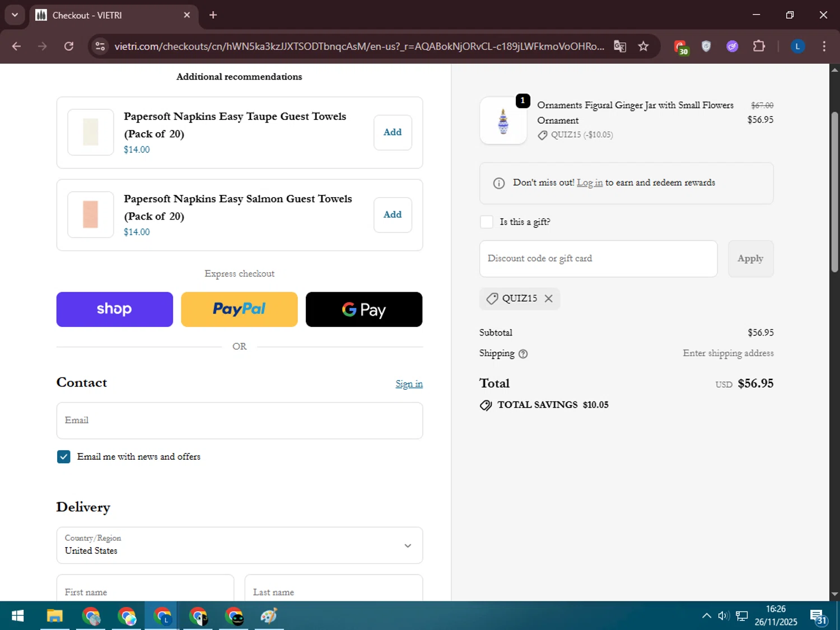Open the Chrome profile L avatar

(797, 46)
